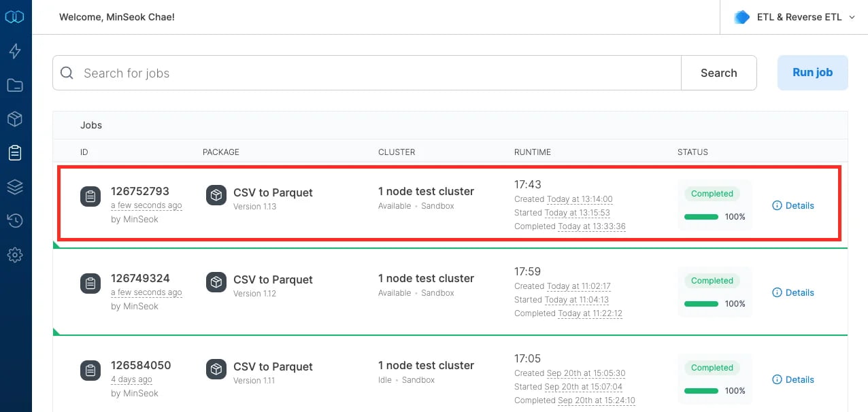
Task: Open the settings gear sidebar icon
Action: pos(15,255)
